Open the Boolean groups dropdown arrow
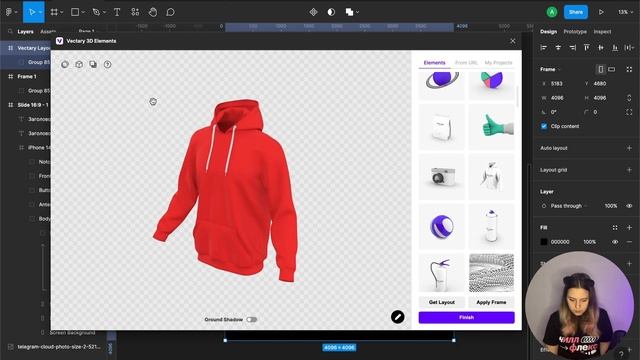 point(358,12)
